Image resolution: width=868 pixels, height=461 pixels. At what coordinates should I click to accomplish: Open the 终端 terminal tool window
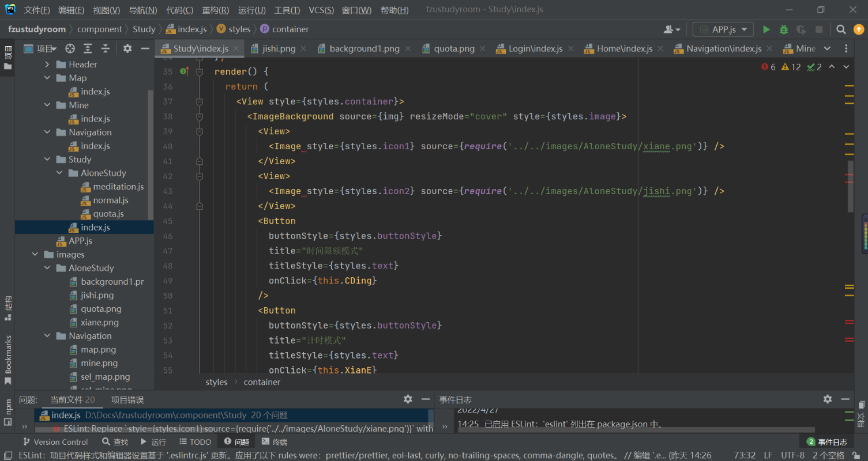click(x=275, y=442)
